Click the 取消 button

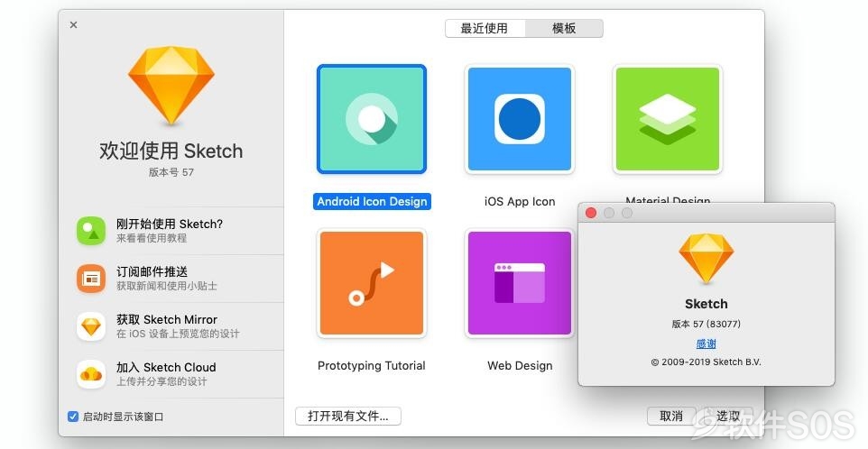(x=671, y=416)
